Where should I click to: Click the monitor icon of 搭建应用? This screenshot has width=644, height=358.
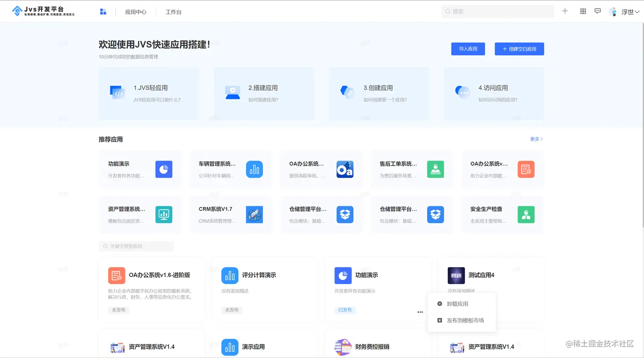233,92
